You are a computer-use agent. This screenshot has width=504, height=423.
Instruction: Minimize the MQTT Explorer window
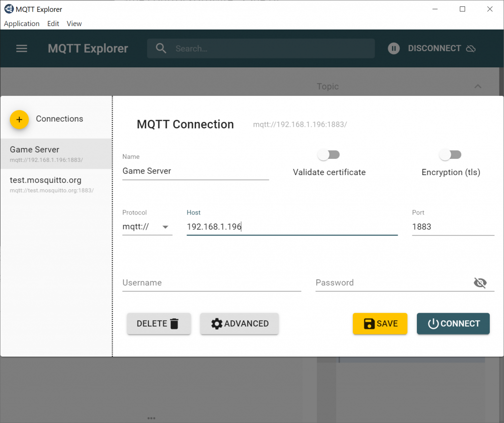[x=435, y=9]
